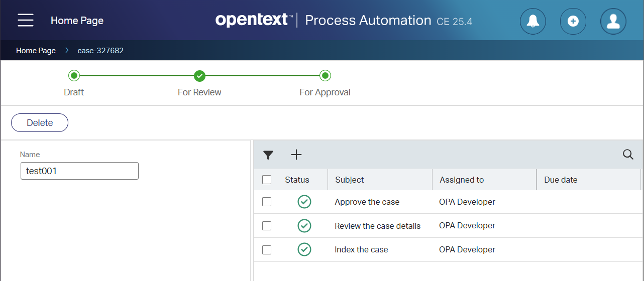Viewport: 644px width, 281px height.
Task: Go to Home Page in breadcrumb
Action: click(36, 51)
